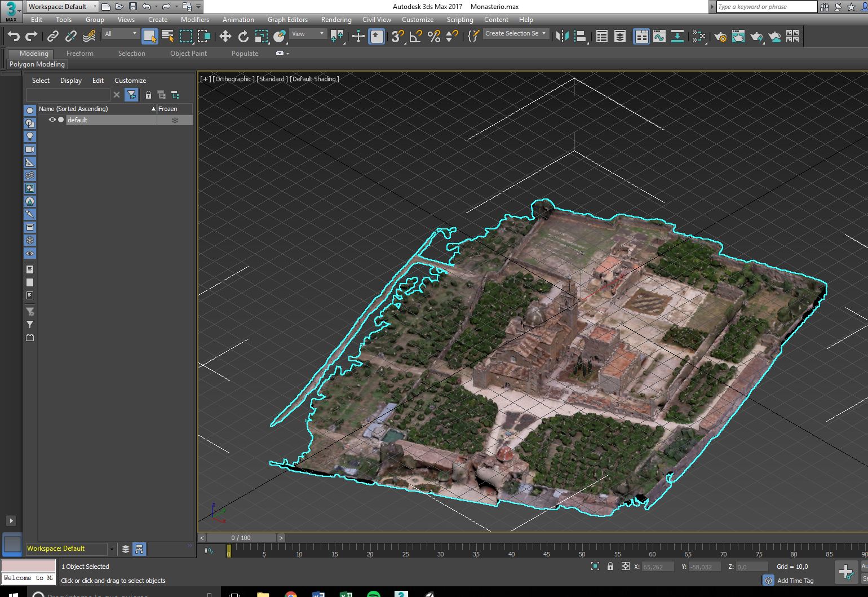Open Rendered Frame Window icon
Image resolution: width=868 pixels, height=597 pixels.
click(x=738, y=37)
